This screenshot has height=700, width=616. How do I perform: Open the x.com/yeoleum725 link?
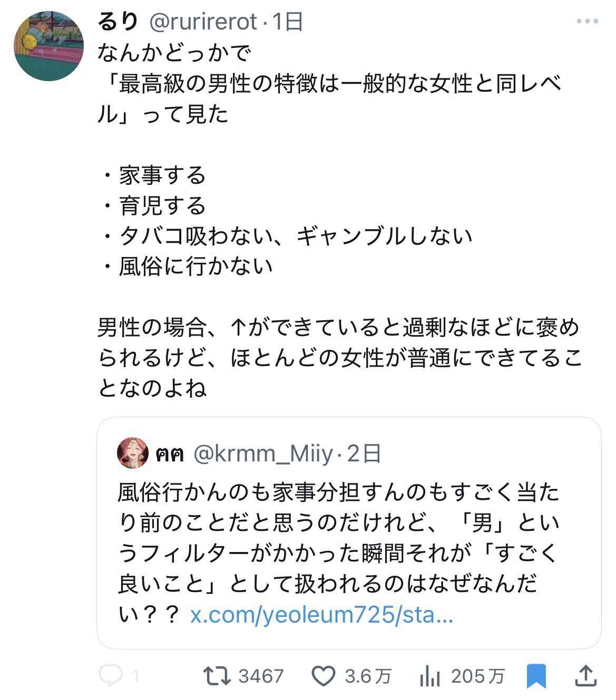pos(321,615)
